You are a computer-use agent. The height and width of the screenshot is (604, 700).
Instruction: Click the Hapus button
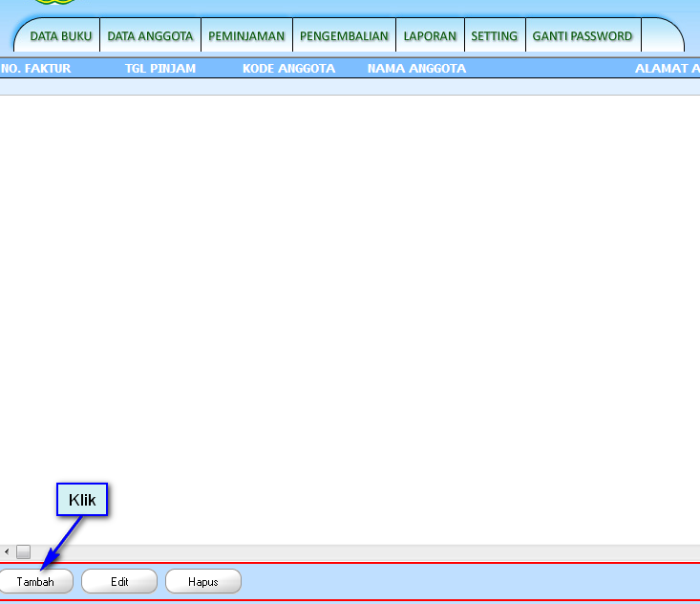(x=203, y=581)
